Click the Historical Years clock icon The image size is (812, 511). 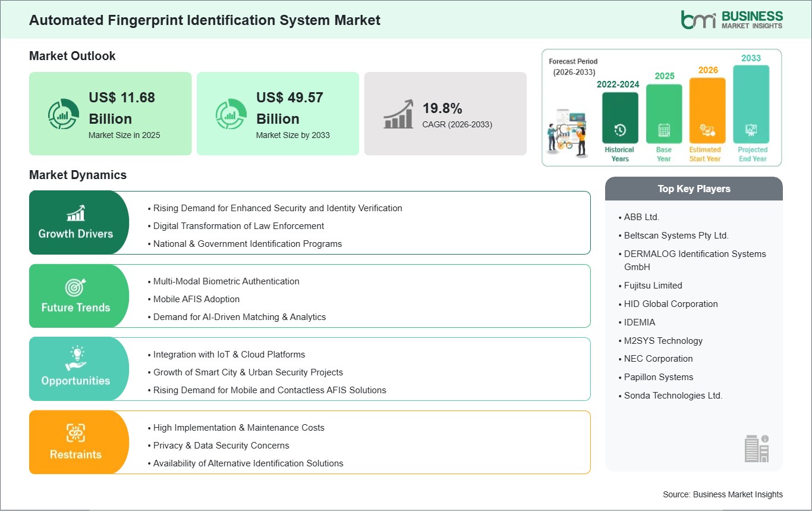620,130
